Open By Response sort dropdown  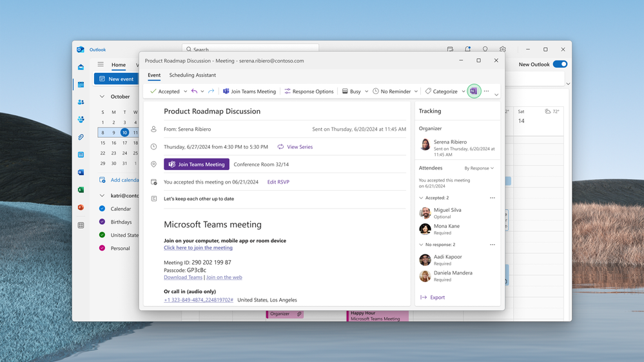point(479,168)
